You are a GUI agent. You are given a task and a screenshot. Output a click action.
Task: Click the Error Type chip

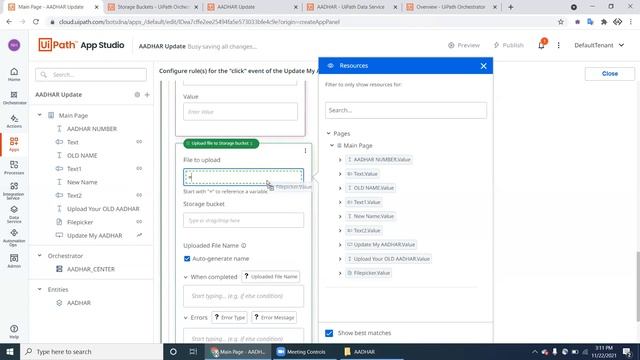coord(230,318)
